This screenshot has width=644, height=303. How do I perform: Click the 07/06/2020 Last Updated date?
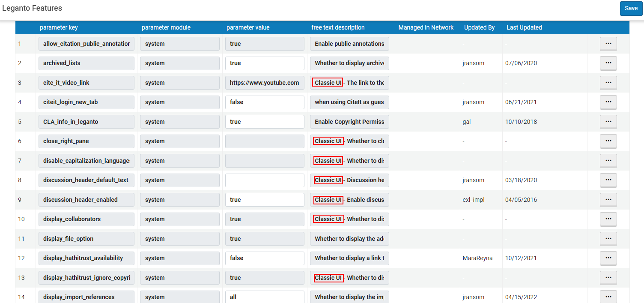click(x=521, y=63)
